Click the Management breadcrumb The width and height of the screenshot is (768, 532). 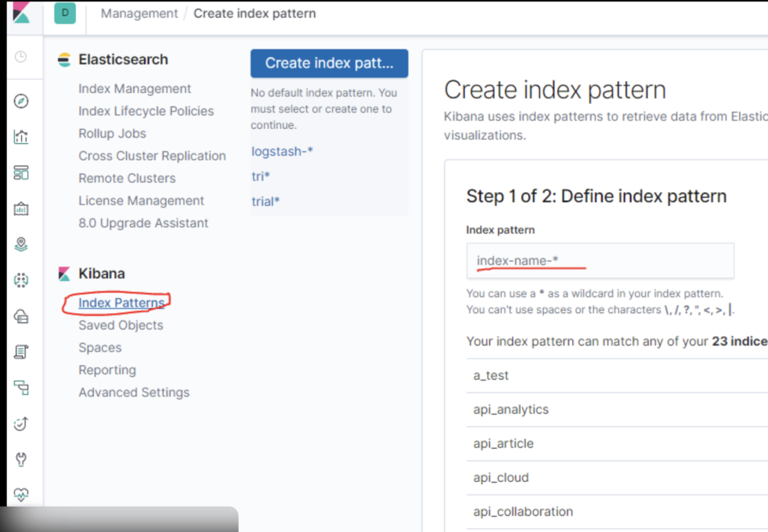click(139, 13)
